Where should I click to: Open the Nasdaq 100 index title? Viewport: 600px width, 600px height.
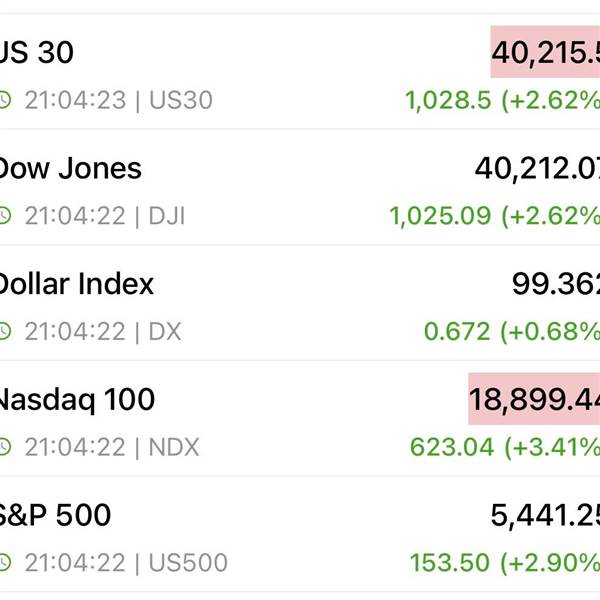pos(77,400)
